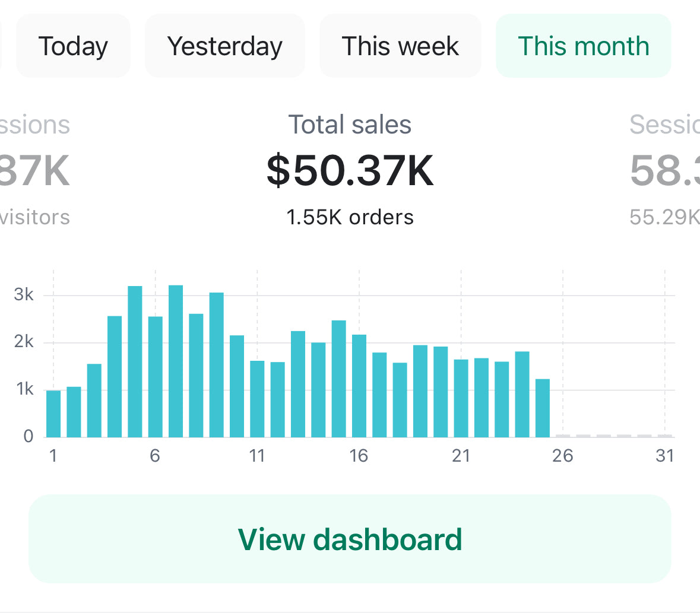700x613 pixels.
Task: Select the tallest bar on day 7
Action: pyautogui.click(x=176, y=361)
